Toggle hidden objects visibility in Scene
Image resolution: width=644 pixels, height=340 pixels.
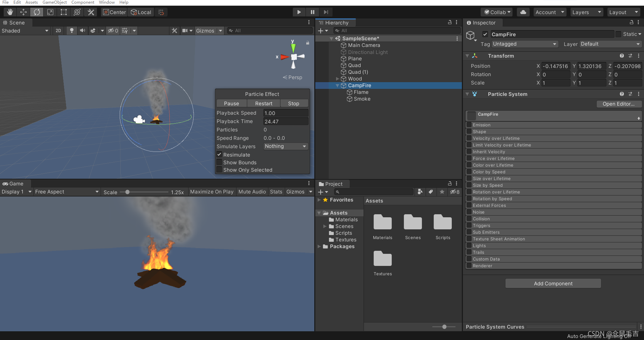tap(113, 31)
